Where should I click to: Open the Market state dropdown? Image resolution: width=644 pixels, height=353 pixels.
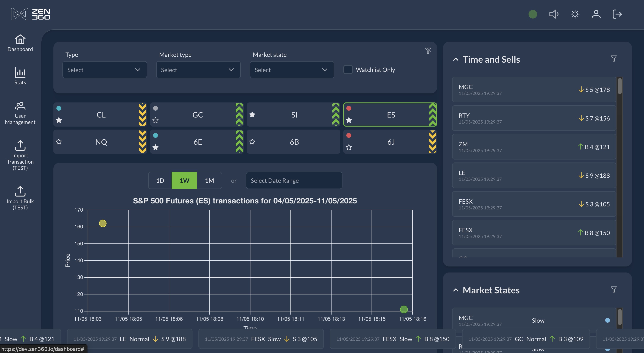(292, 70)
